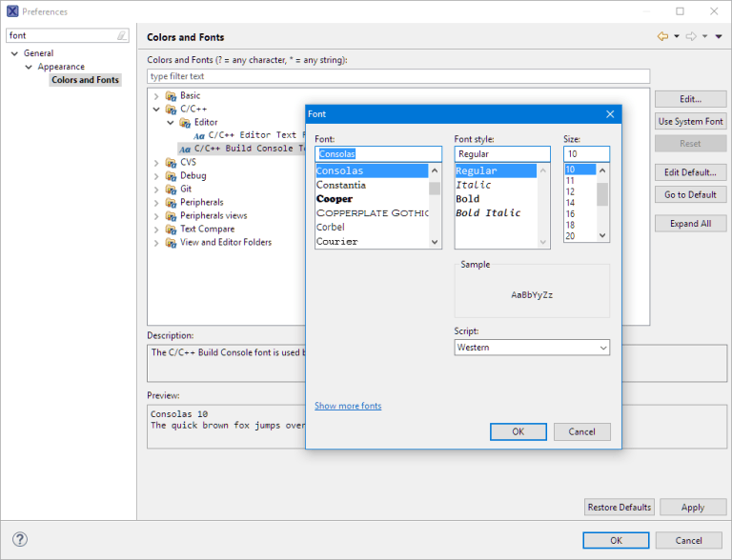Screen dimensions: 732x560
Task: Click the Apply button
Action: (x=693, y=507)
